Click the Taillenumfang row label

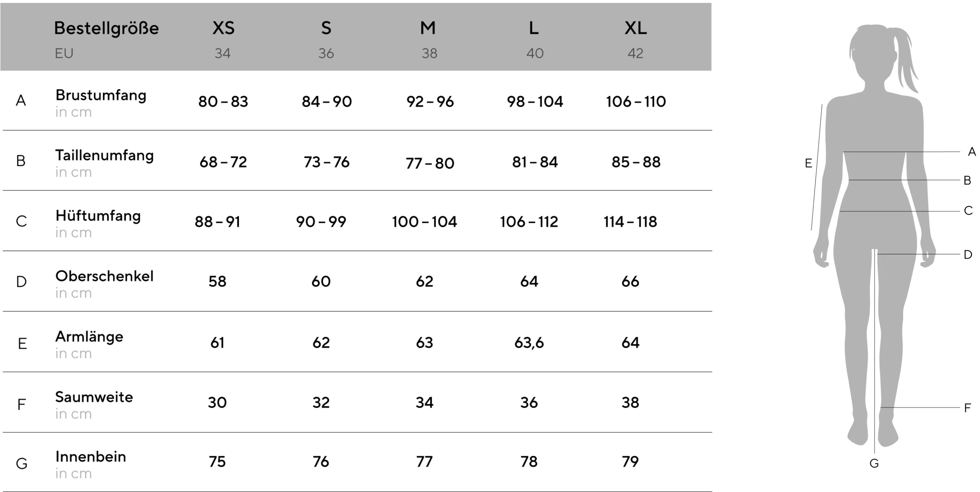point(104,155)
